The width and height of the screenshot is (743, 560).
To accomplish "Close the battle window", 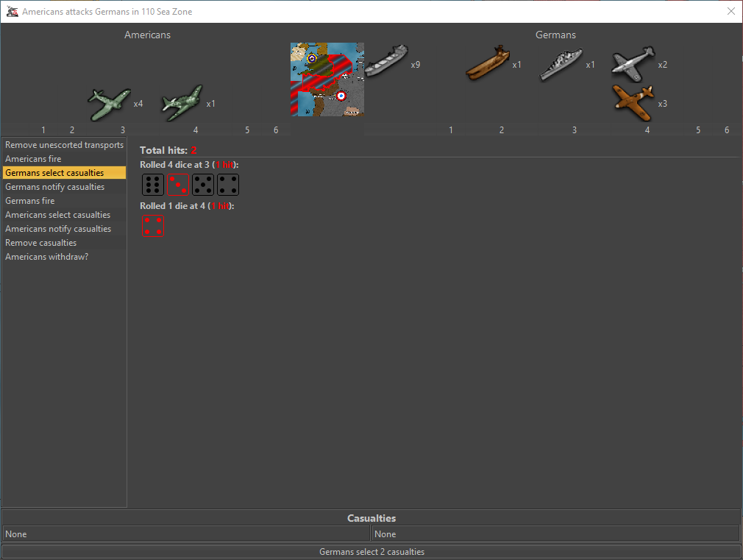I will click(x=730, y=12).
